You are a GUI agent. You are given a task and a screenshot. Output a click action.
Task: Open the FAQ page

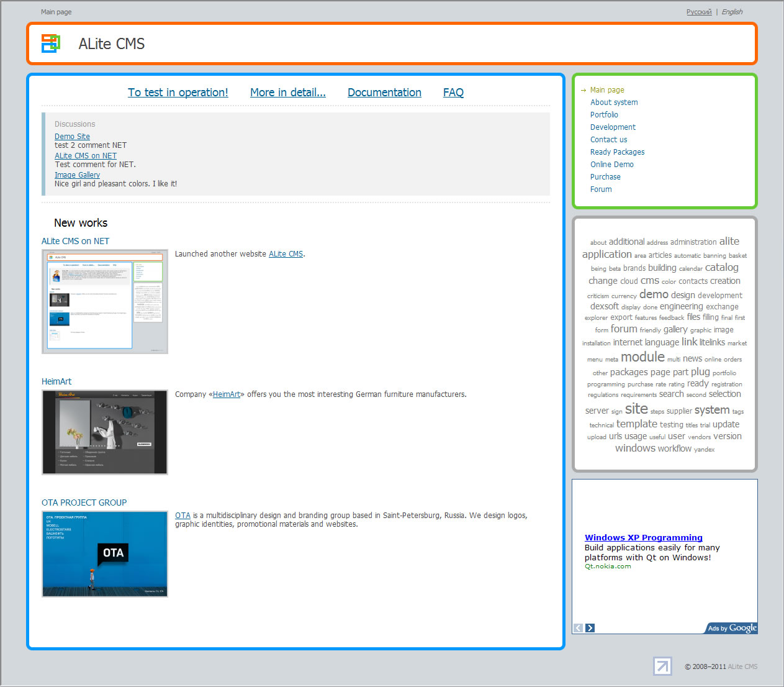(x=453, y=93)
